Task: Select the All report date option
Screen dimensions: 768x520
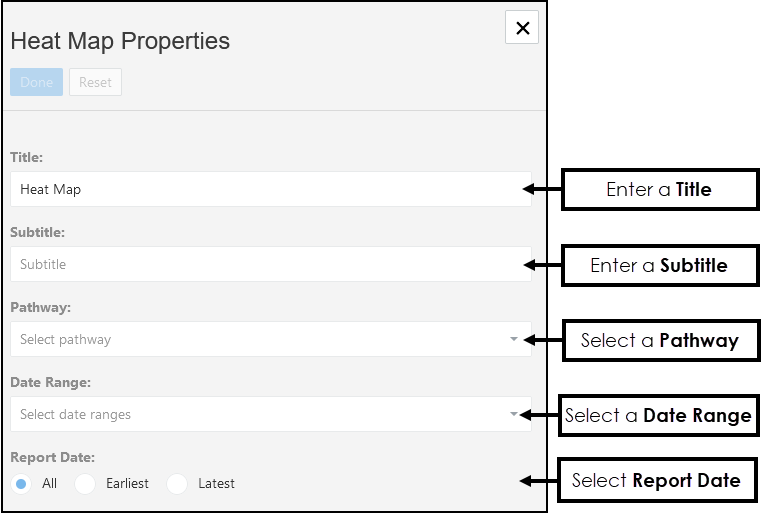Action: (22, 484)
